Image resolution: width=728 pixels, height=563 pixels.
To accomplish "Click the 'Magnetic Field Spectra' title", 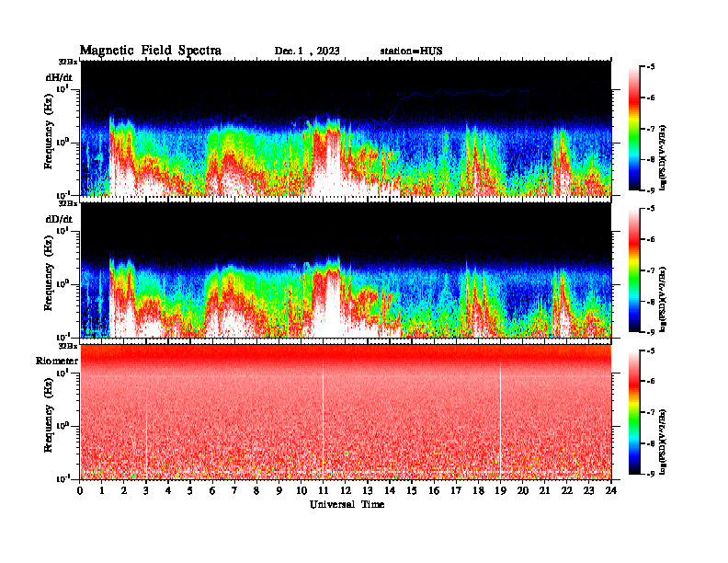I will click(x=151, y=51).
